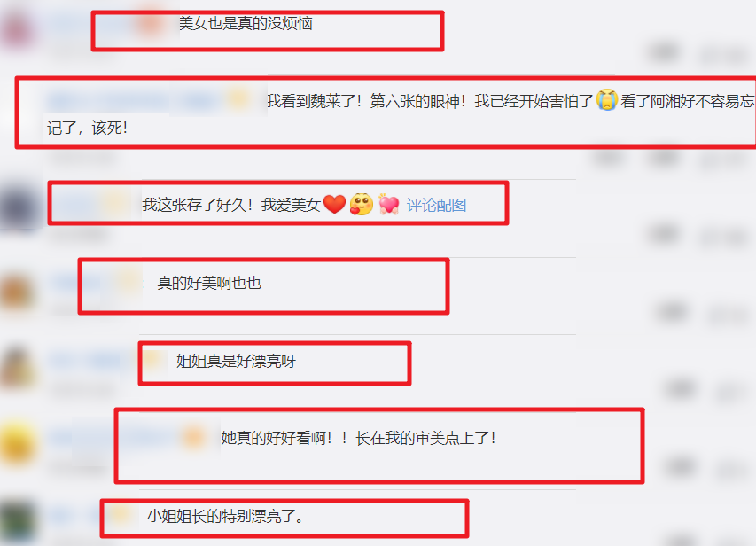Select the comment 美女也是真的没烦恼
The image size is (756, 546).
pos(246,23)
